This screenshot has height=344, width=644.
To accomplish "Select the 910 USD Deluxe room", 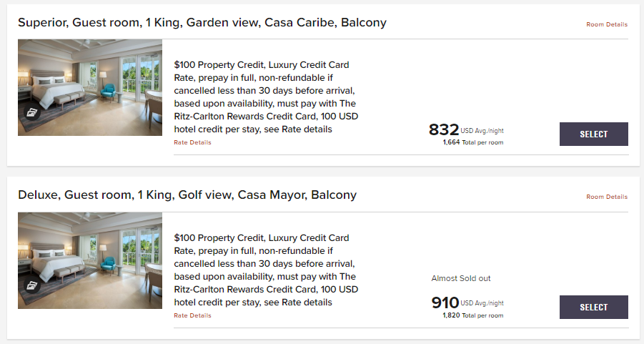I will pyautogui.click(x=593, y=307).
